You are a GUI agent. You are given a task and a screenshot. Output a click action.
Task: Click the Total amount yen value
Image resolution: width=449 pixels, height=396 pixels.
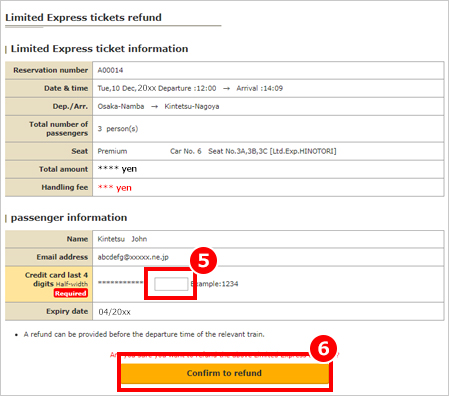click(117, 169)
